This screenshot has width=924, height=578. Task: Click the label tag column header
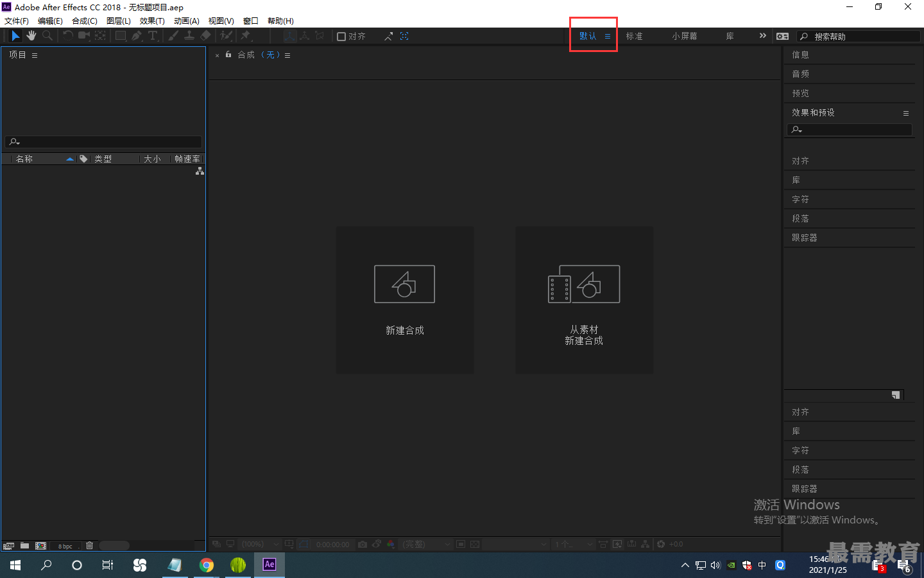click(x=83, y=159)
